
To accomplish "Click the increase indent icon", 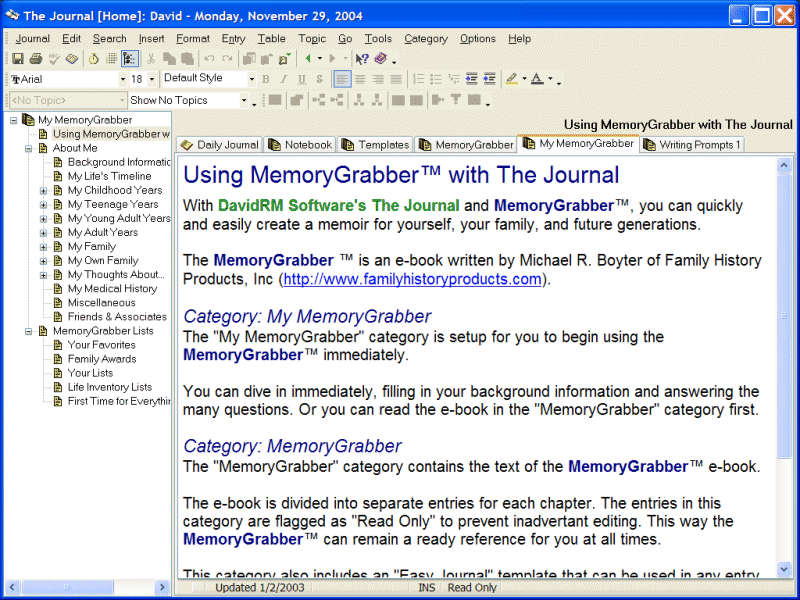I will (x=489, y=79).
